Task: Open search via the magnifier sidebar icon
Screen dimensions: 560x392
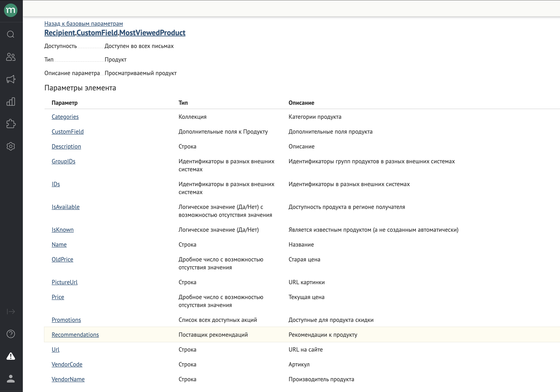Action: click(11, 34)
